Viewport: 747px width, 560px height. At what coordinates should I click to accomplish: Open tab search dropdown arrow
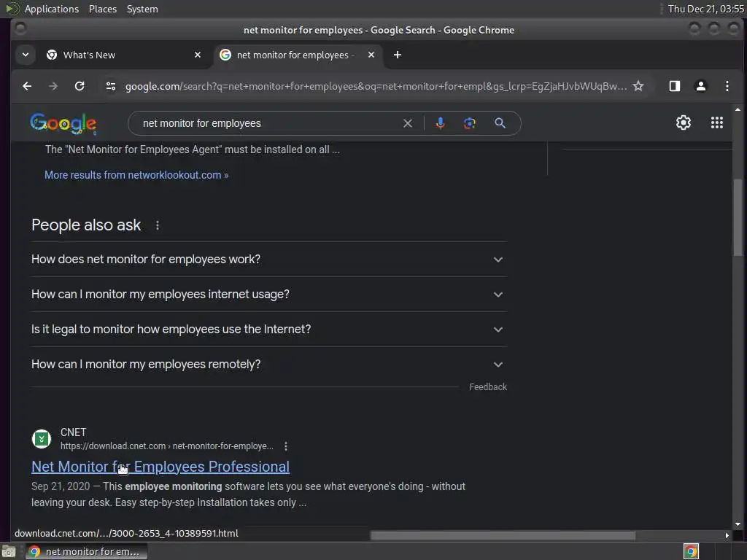tap(26, 55)
